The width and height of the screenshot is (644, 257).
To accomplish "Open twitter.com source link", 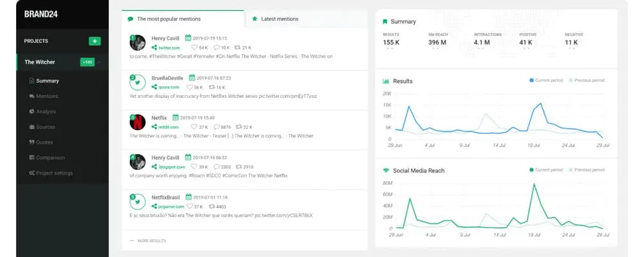I will 169,48.
